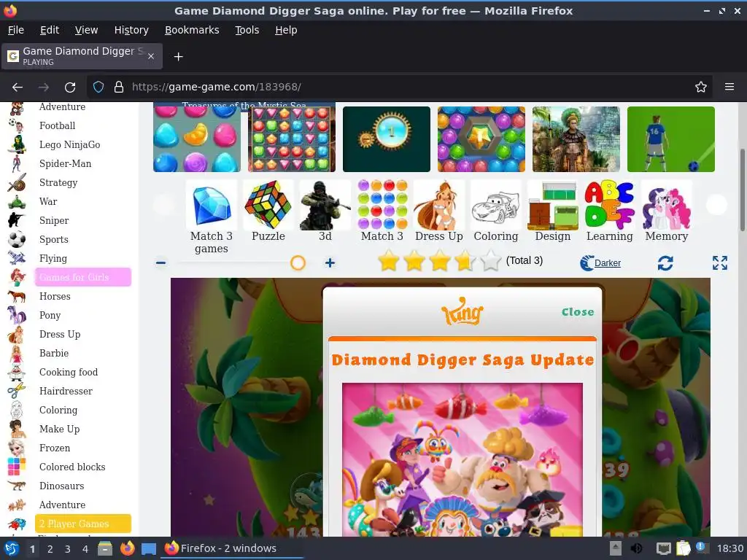747x560 pixels.
Task: Bookmark this page with the star icon
Action: coord(700,87)
